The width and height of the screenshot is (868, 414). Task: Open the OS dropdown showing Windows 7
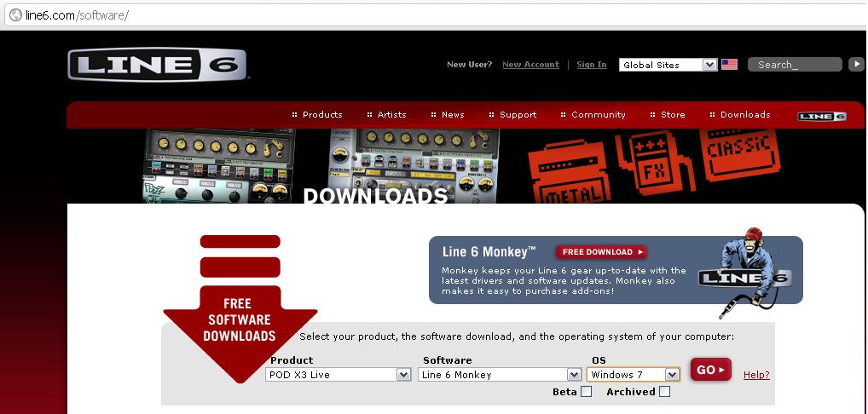coord(634,375)
